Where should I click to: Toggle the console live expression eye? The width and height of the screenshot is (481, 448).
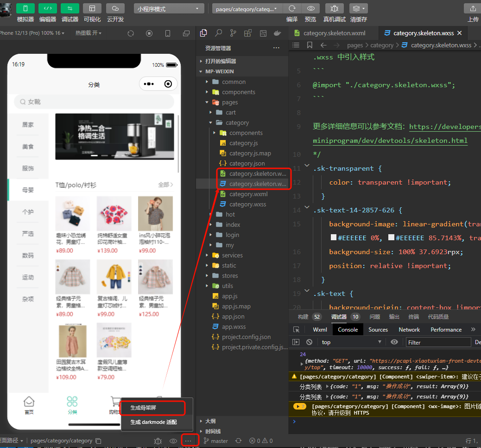click(x=394, y=342)
